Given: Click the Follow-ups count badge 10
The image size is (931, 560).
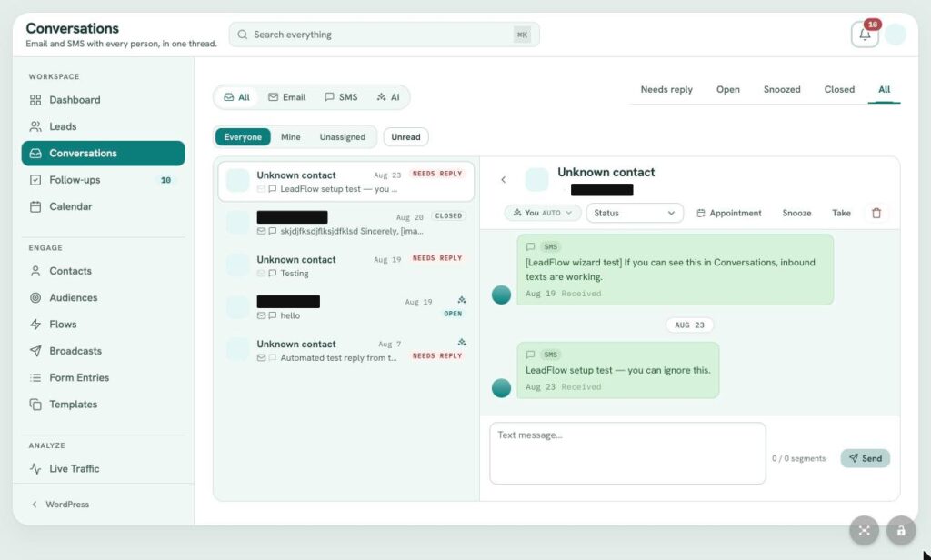Looking at the screenshot, I should tap(165, 180).
